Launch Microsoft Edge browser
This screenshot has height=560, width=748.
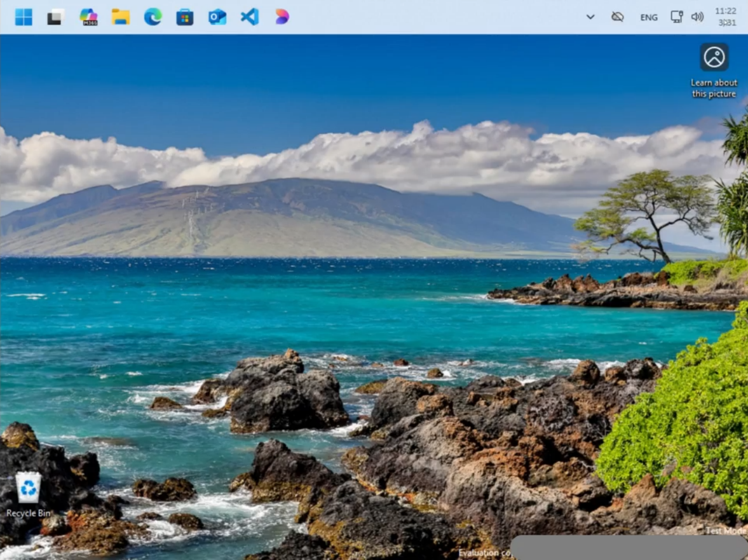(153, 17)
